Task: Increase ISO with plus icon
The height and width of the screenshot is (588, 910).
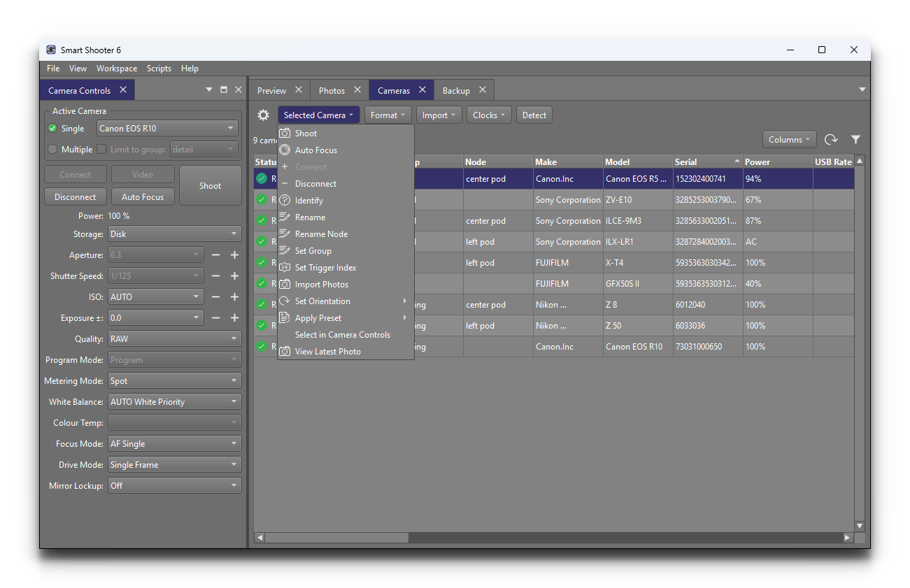Action: 235,297
